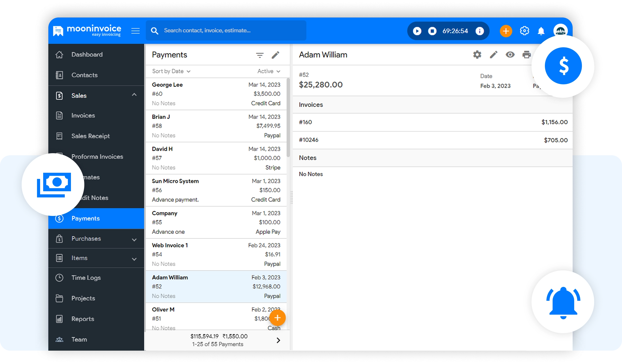Open Reports from sidebar

pos(83,319)
